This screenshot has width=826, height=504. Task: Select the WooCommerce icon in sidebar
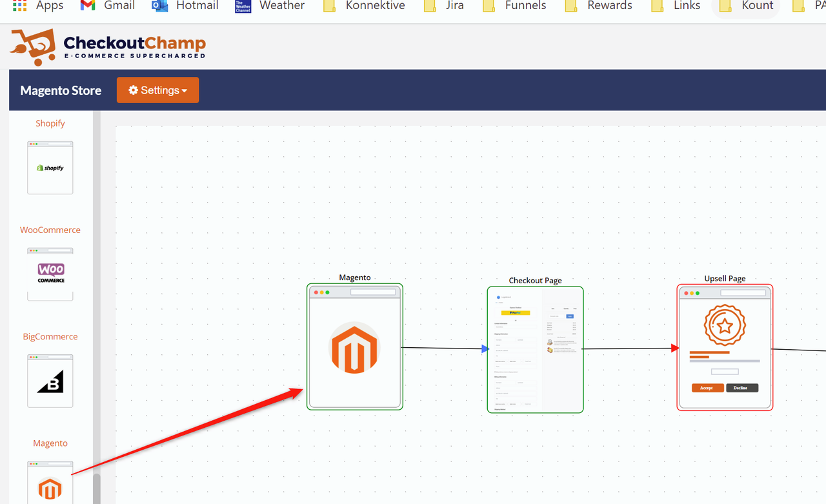point(50,274)
